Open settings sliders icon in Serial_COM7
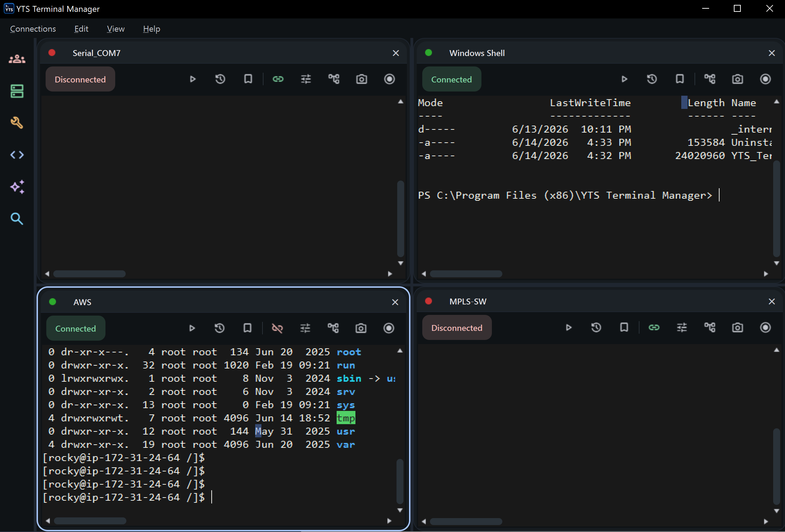This screenshot has height=532, width=785. click(x=306, y=79)
